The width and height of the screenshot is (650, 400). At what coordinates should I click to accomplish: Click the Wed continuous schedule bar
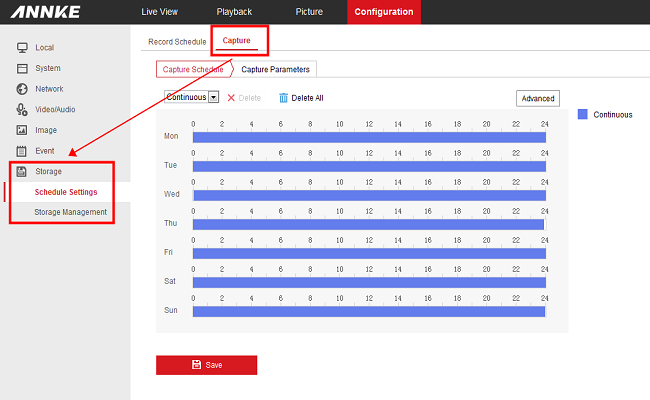tap(369, 195)
